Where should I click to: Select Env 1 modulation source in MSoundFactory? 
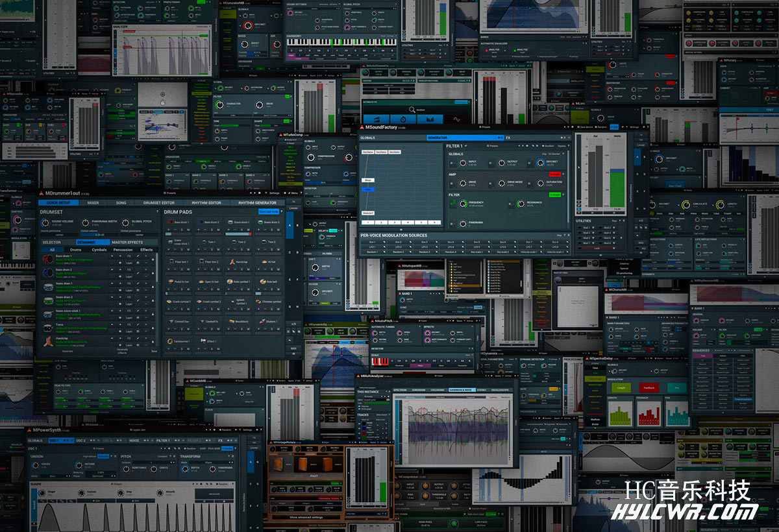(x=373, y=242)
